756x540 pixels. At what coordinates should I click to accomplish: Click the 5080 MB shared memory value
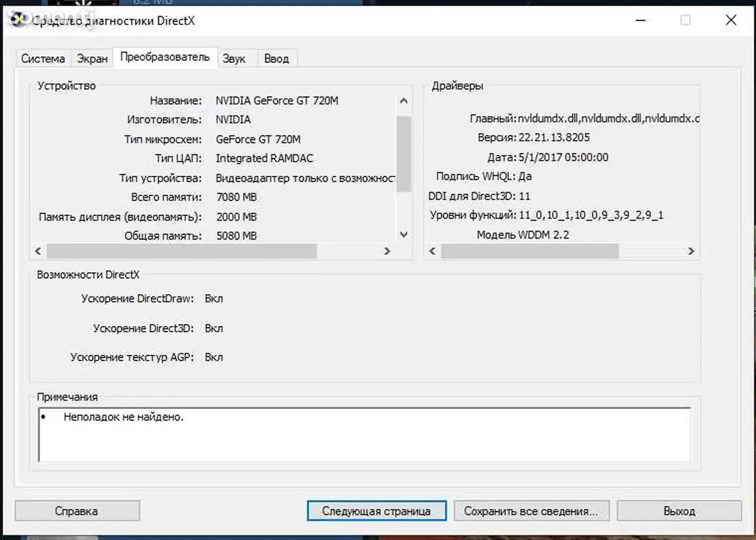(236, 236)
